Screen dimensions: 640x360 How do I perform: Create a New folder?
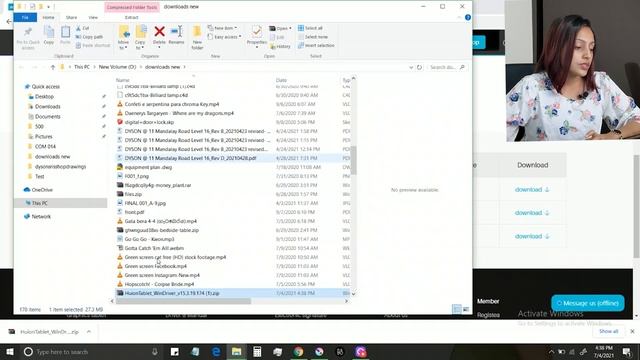pyautogui.click(x=197, y=38)
